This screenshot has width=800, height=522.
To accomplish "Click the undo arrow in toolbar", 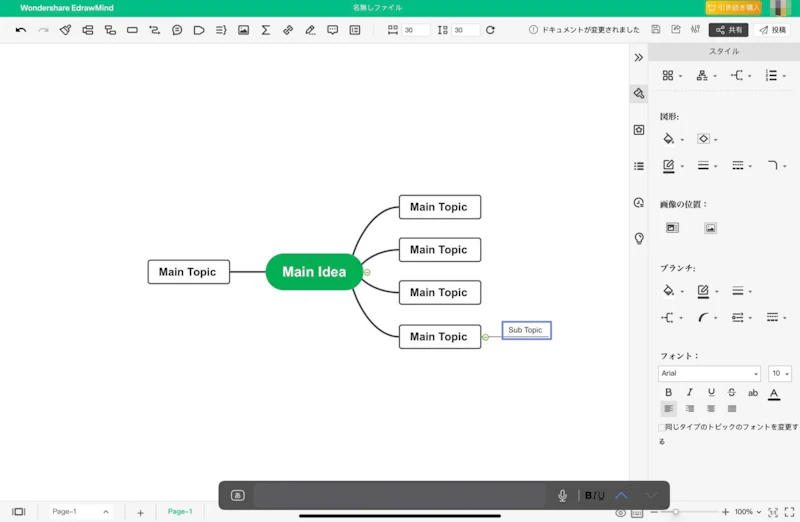I will 21,30.
